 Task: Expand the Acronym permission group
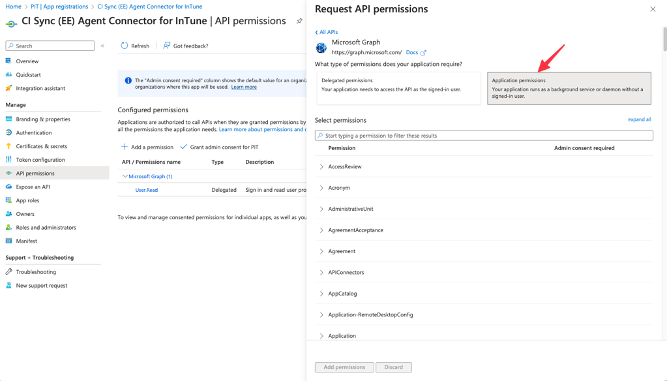pyautogui.click(x=321, y=188)
